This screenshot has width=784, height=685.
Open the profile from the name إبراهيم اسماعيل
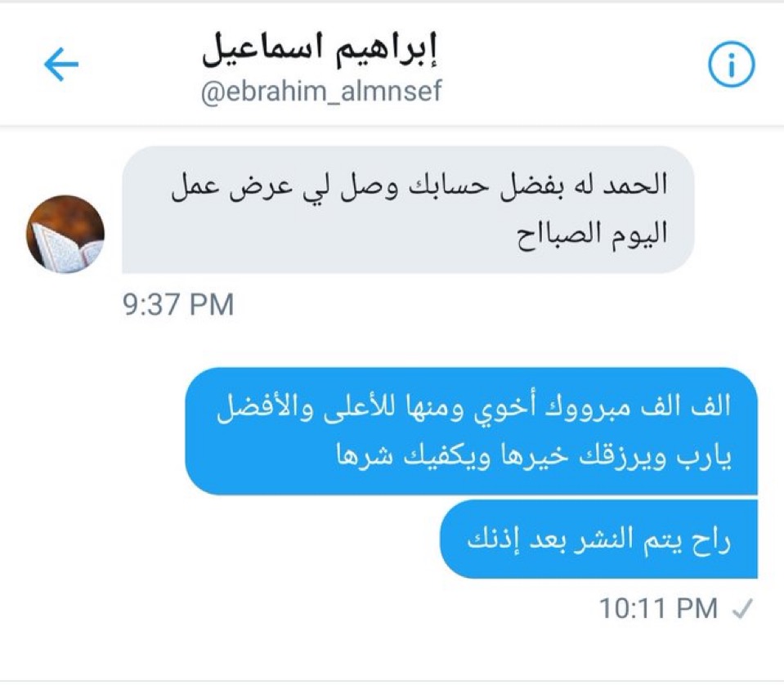point(321,51)
